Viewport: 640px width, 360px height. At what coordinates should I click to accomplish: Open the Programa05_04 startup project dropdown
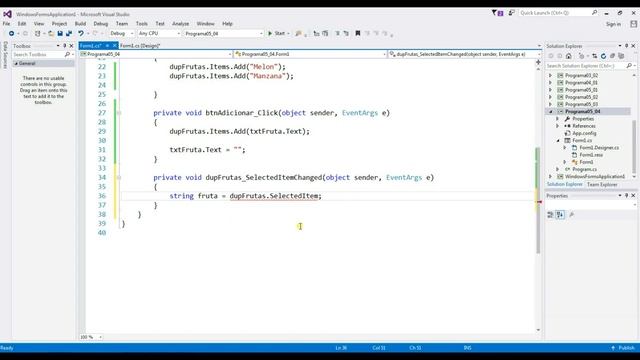tap(224, 33)
